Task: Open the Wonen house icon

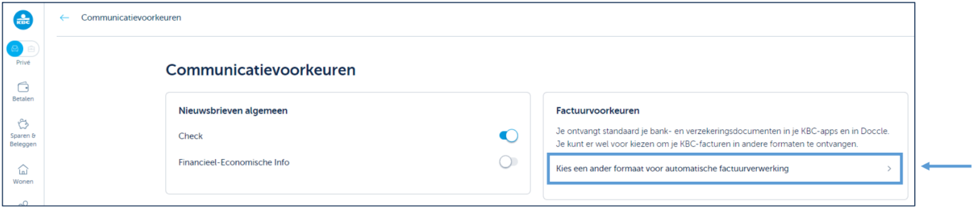Action: (x=23, y=170)
